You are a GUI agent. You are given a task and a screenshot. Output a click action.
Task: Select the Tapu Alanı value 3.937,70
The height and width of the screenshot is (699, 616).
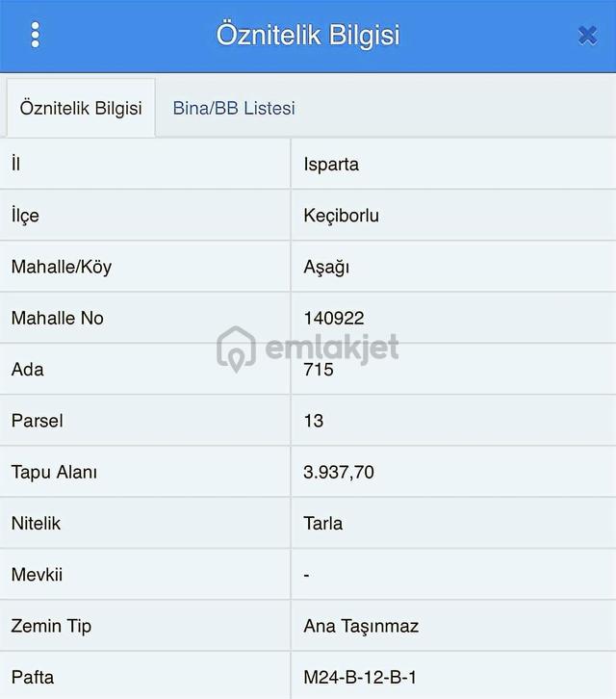[339, 472]
